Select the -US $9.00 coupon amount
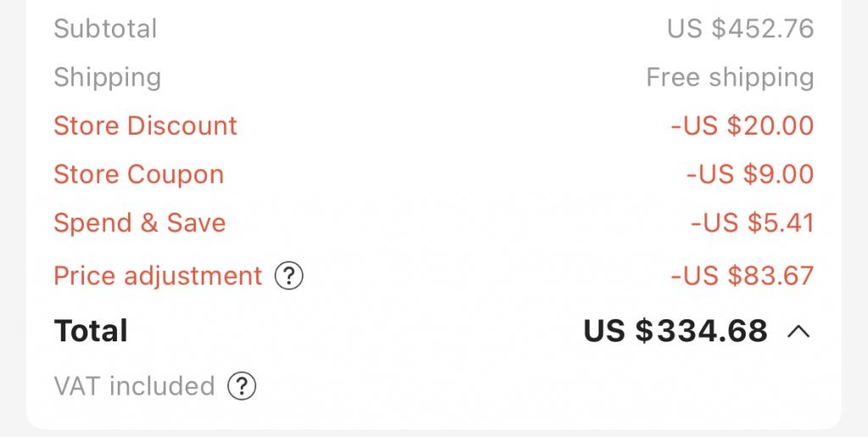 click(x=749, y=174)
